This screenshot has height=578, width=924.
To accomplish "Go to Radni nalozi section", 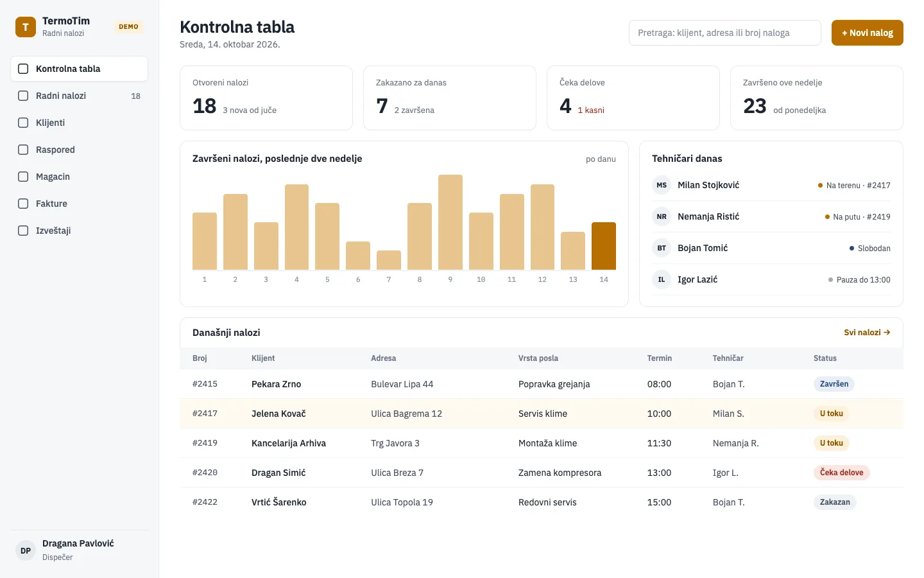I will pyautogui.click(x=79, y=96).
